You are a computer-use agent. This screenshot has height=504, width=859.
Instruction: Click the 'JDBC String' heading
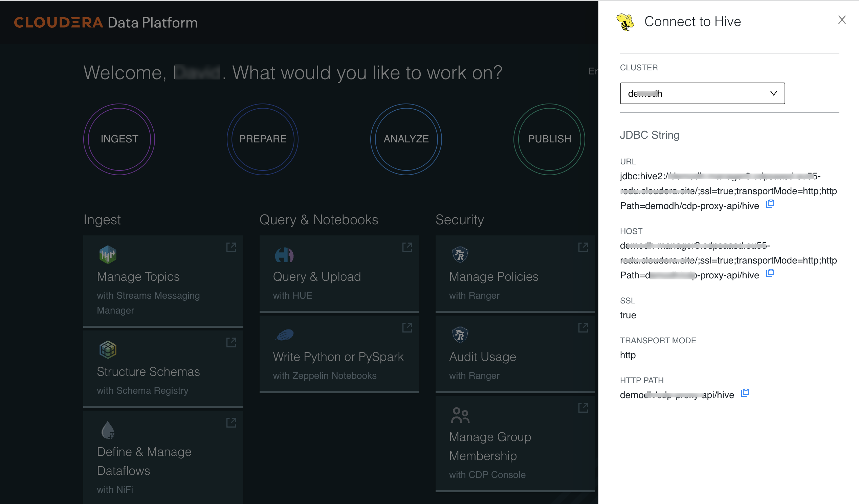point(649,135)
